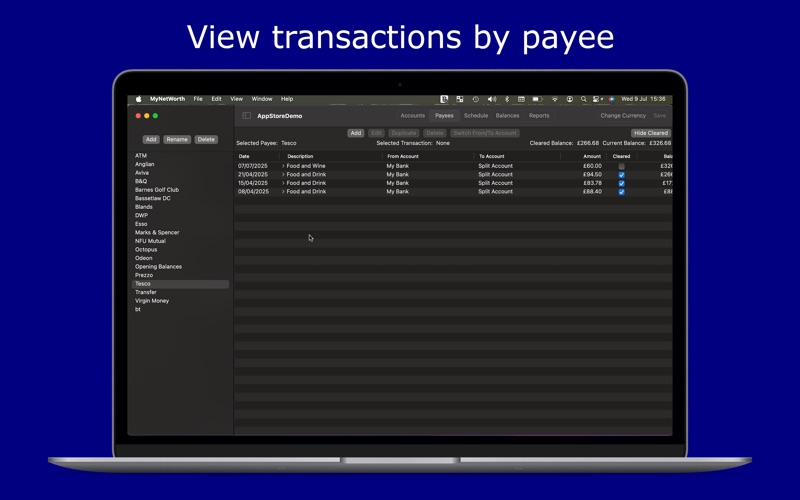Add a new payee using sidebar Add
800x500 pixels.
click(x=151, y=140)
